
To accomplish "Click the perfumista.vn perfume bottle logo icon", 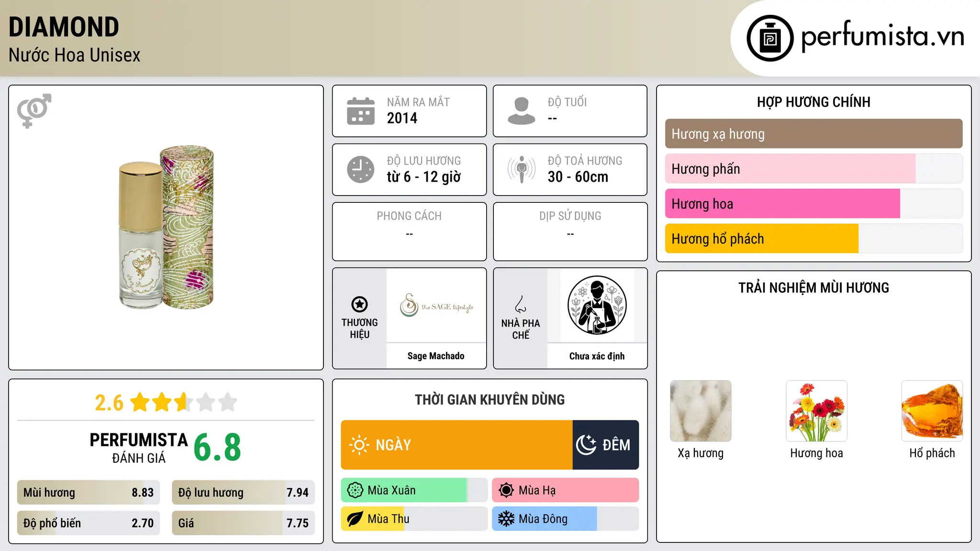I will [770, 38].
